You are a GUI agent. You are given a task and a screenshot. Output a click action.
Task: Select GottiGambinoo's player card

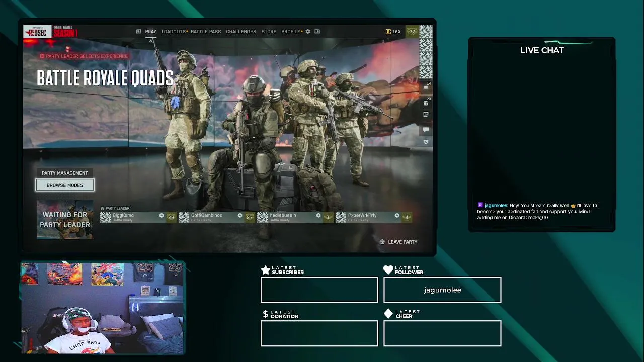tap(216, 217)
